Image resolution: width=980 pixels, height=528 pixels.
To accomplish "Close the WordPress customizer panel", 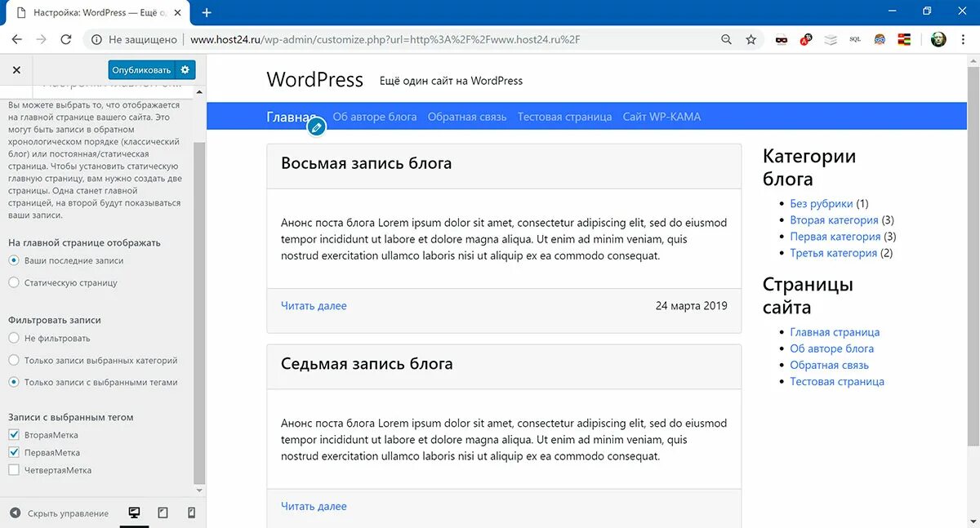I will 16,70.
